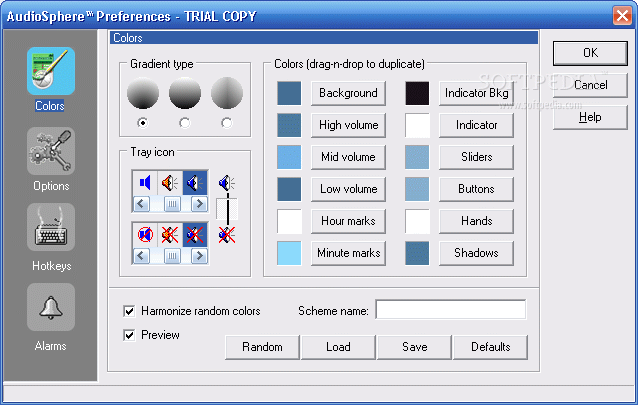Toggle Harmonize random colors checkbox
The image size is (638, 405).
tap(129, 311)
